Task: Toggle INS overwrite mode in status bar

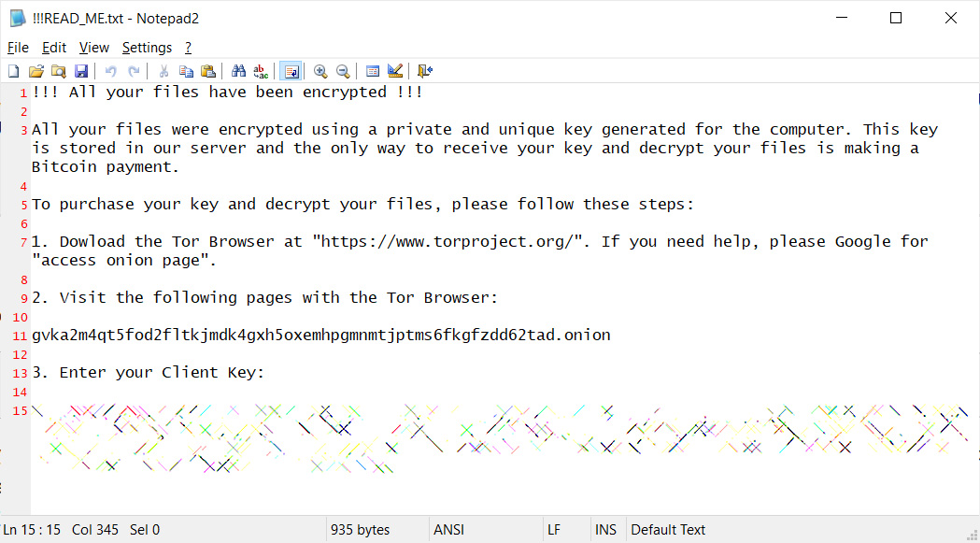Action: (606, 530)
